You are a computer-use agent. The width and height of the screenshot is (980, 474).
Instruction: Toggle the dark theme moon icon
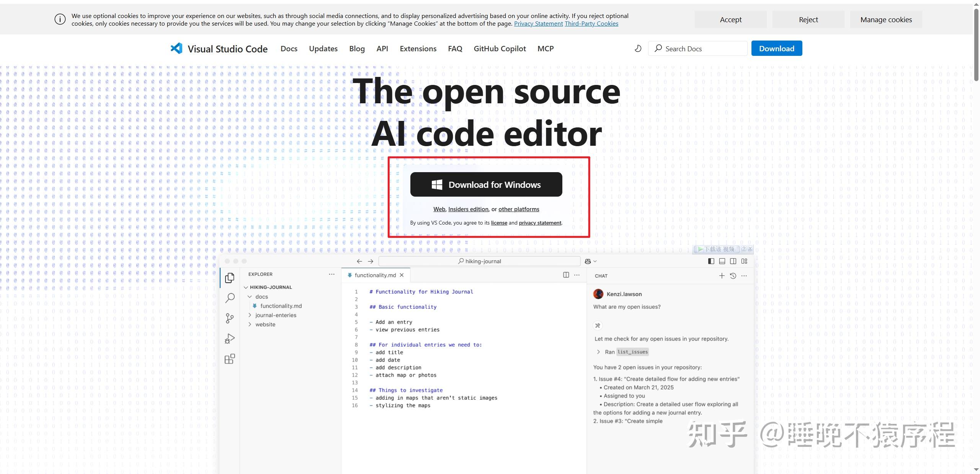point(638,49)
